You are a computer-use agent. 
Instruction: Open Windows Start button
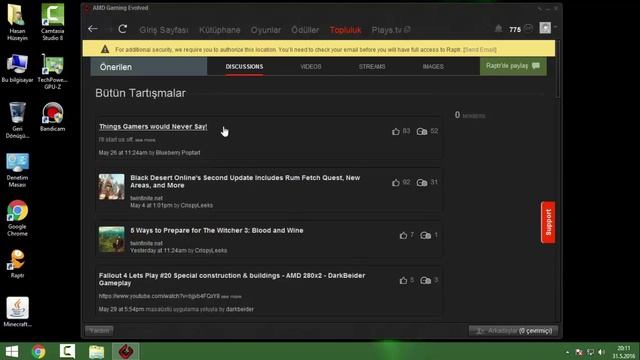pos(12,351)
